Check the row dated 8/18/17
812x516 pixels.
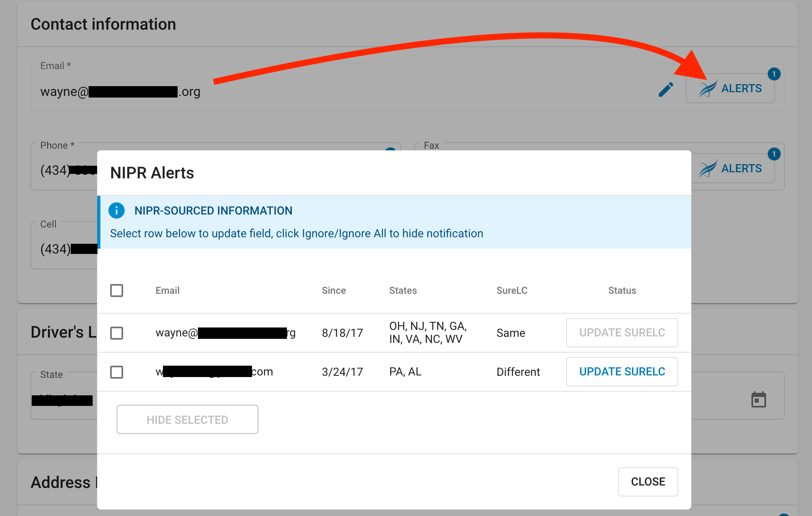point(117,333)
